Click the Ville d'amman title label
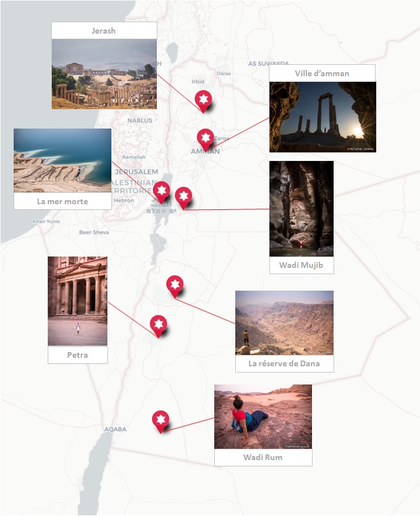 pyautogui.click(x=322, y=73)
